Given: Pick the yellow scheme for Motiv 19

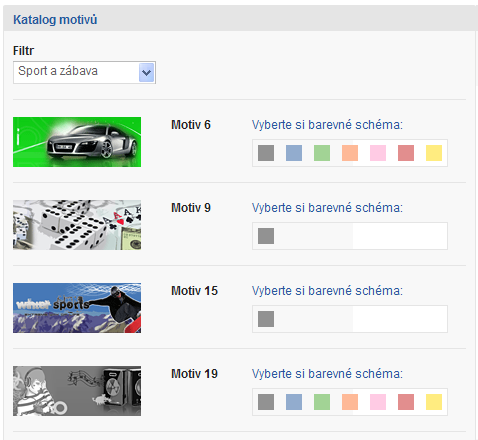Looking at the screenshot, I should 434,402.
